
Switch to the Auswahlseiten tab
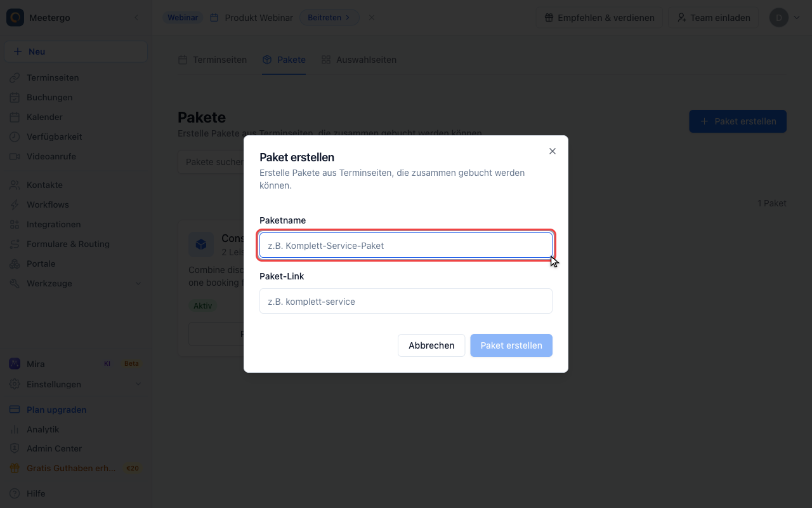(359, 60)
